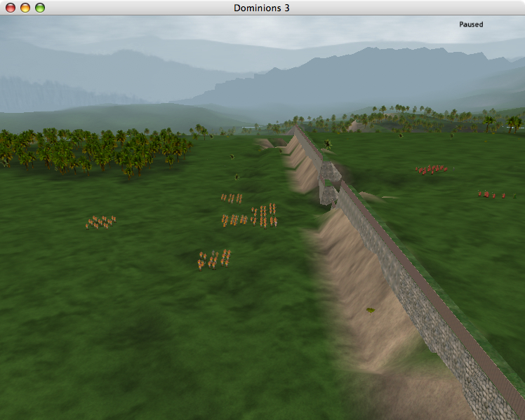
Task: Click the dirt mound at the wall's far end
Action: pos(265,144)
